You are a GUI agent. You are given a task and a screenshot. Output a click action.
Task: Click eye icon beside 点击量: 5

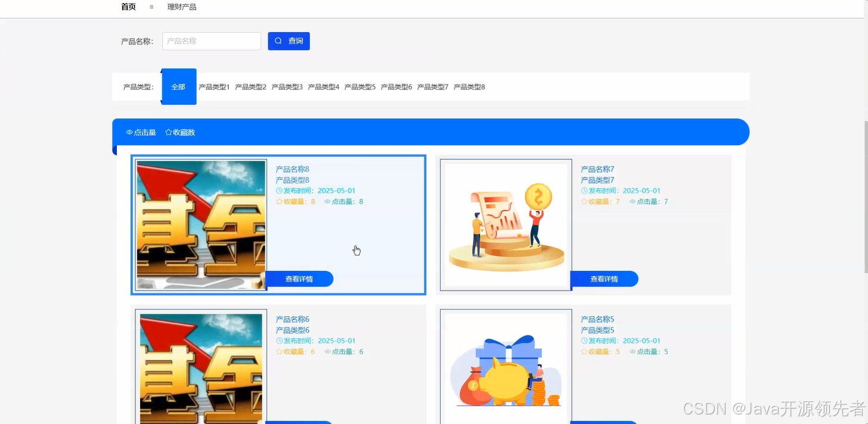coord(633,351)
